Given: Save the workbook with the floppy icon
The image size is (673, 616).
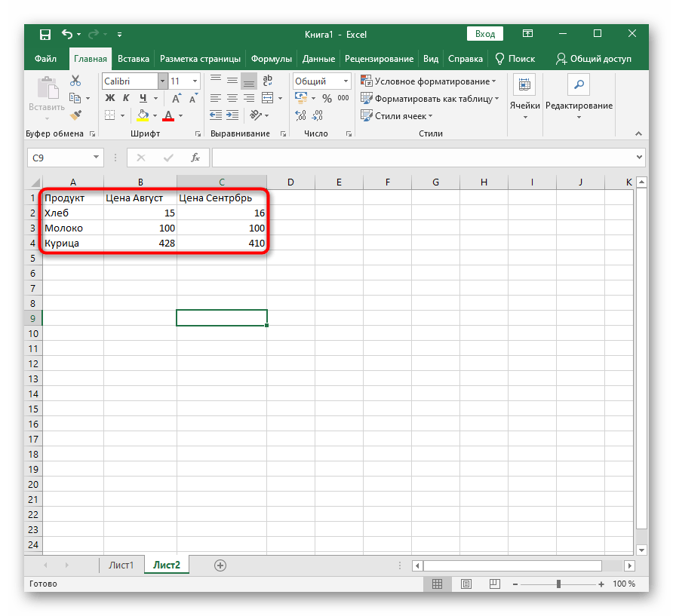Looking at the screenshot, I should (x=45, y=35).
